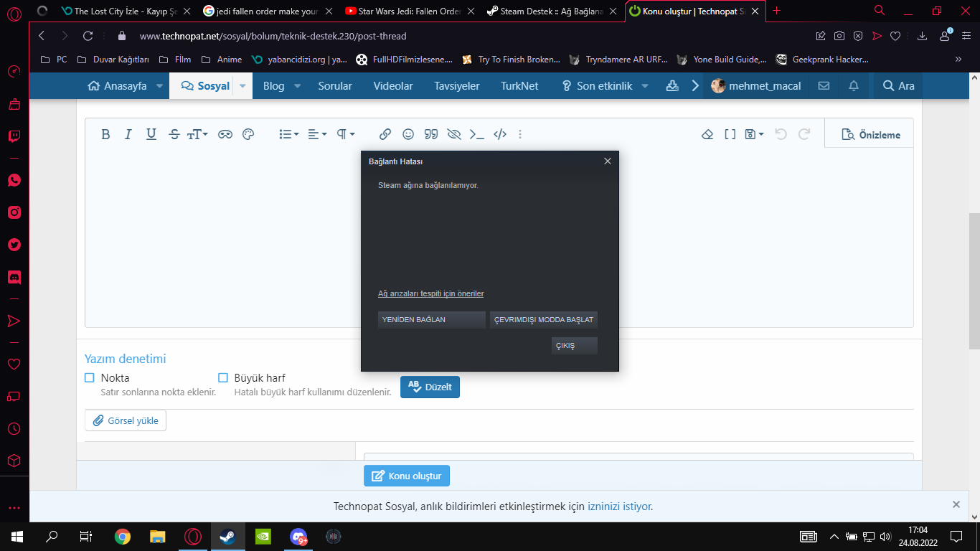The height and width of the screenshot is (551, 980).
Task: Insert a code block with the angle-bracket icon
Action: coord(500,134)
